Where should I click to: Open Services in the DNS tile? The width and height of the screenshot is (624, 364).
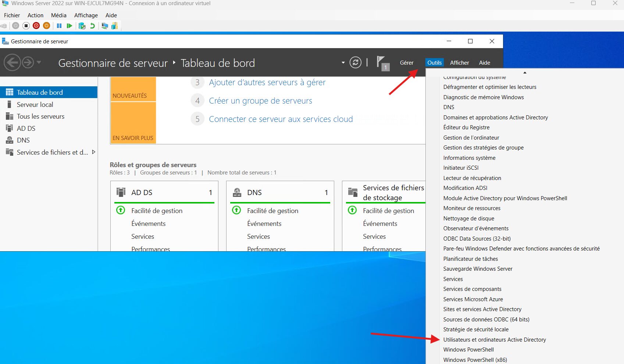tap(258, 236)
